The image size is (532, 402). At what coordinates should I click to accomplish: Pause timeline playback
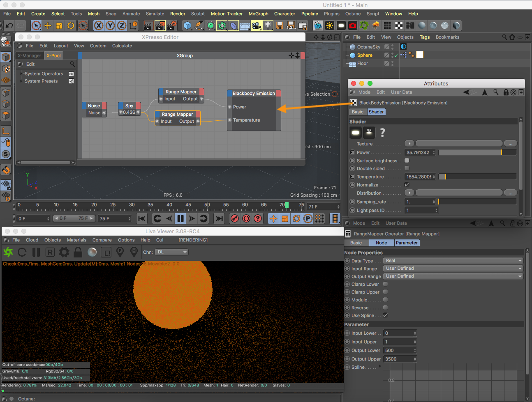[x=180, y=218]
